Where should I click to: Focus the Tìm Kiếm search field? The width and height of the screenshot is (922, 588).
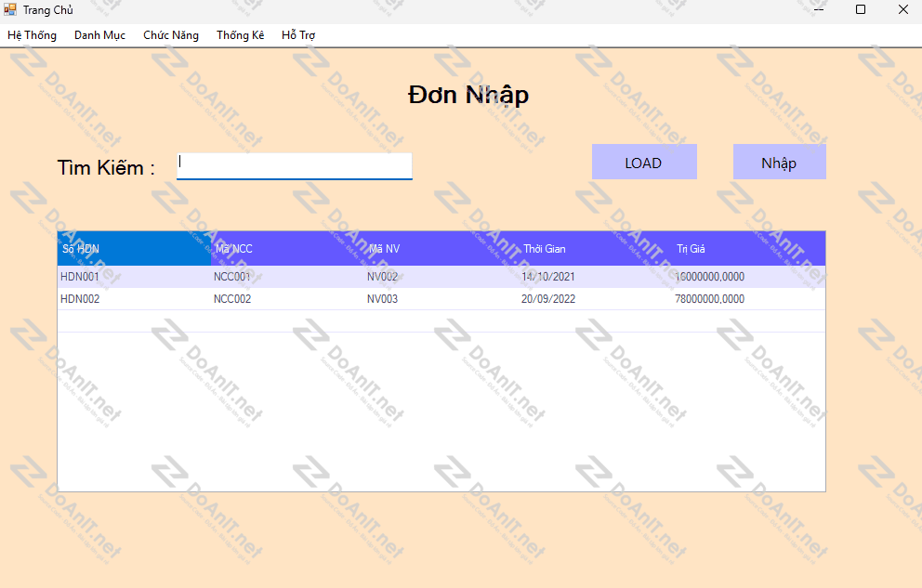tap(294, 166)
